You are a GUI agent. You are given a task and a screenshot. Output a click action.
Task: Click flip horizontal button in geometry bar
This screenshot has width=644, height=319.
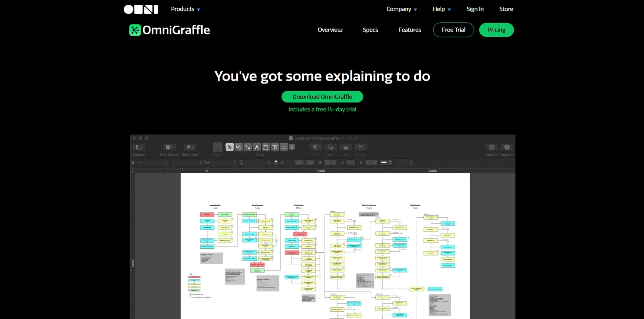(x=299, y=163)
